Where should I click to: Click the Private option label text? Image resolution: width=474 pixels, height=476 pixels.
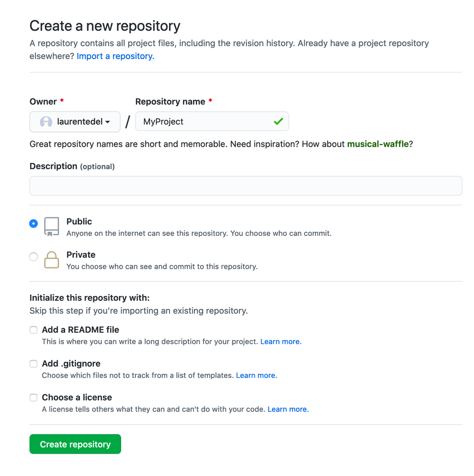click(81, 255)
